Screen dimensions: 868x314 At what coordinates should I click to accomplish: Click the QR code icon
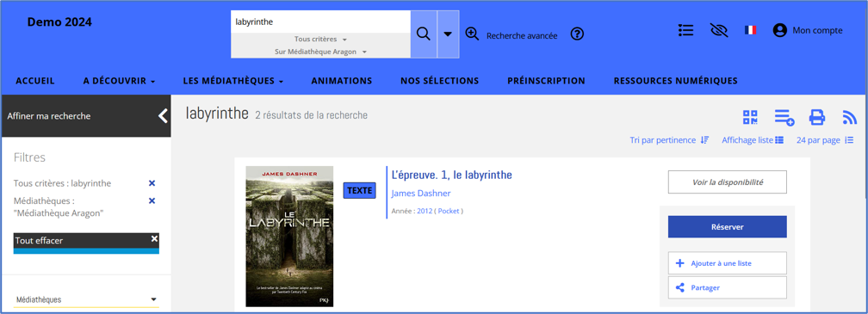[x=750, y=117]
